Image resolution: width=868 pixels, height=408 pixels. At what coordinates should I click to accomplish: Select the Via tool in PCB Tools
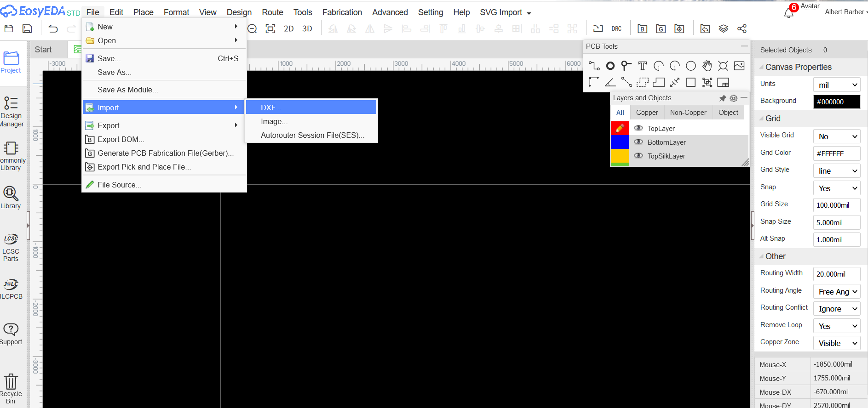click(x=626, y=66)
